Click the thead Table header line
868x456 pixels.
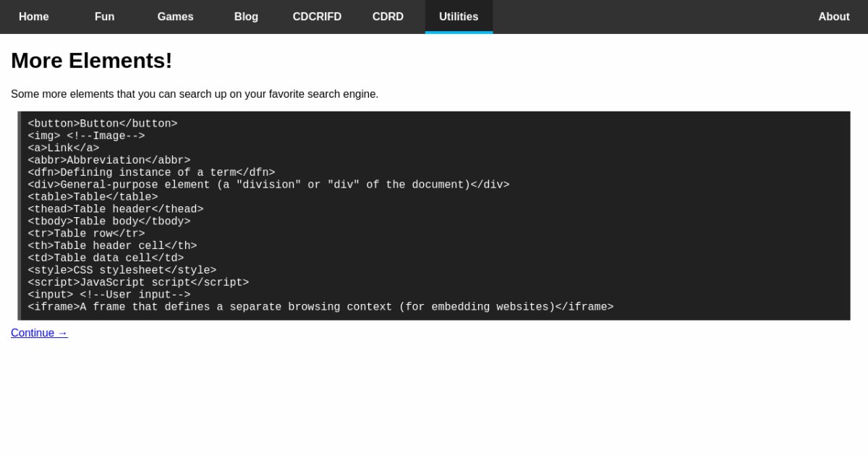116,209
